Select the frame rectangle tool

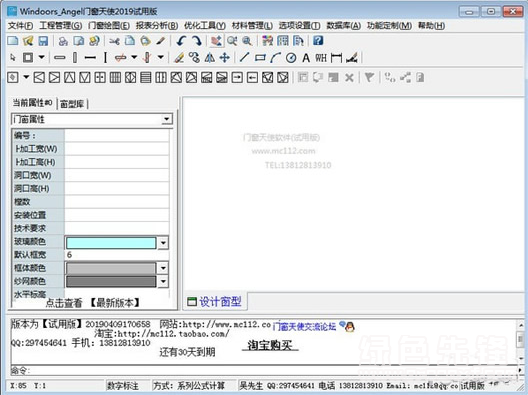[x=28, y=58]
